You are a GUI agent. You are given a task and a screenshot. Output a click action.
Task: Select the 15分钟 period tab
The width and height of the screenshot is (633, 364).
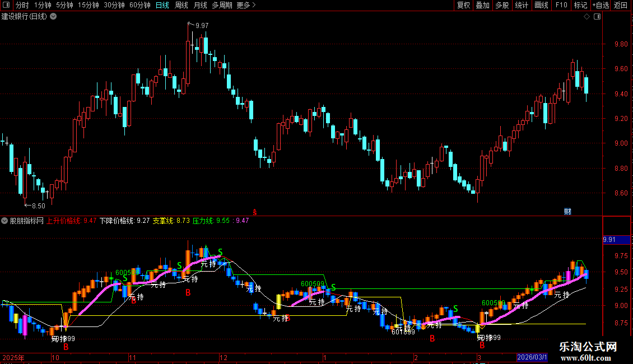click(x=89, y=5)
